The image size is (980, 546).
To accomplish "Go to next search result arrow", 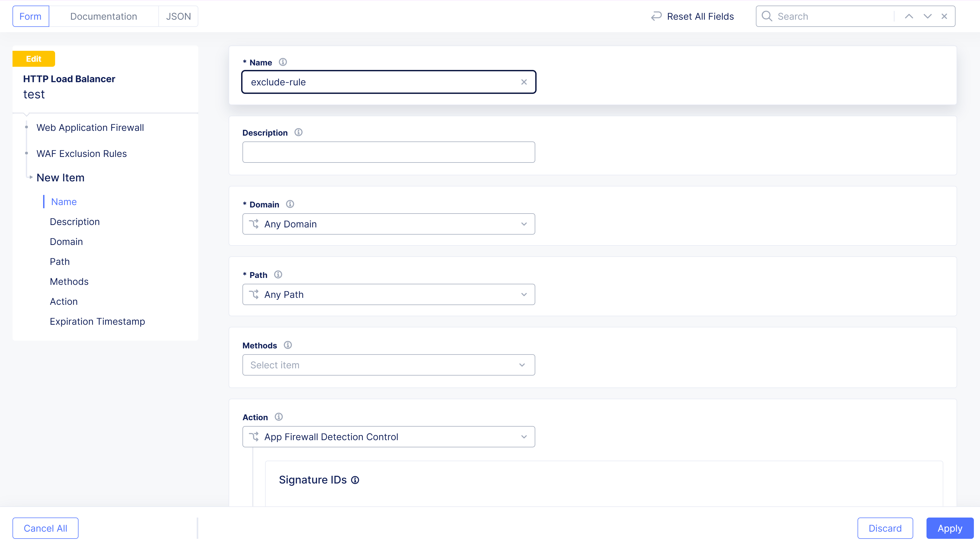I will coord(928,16).
